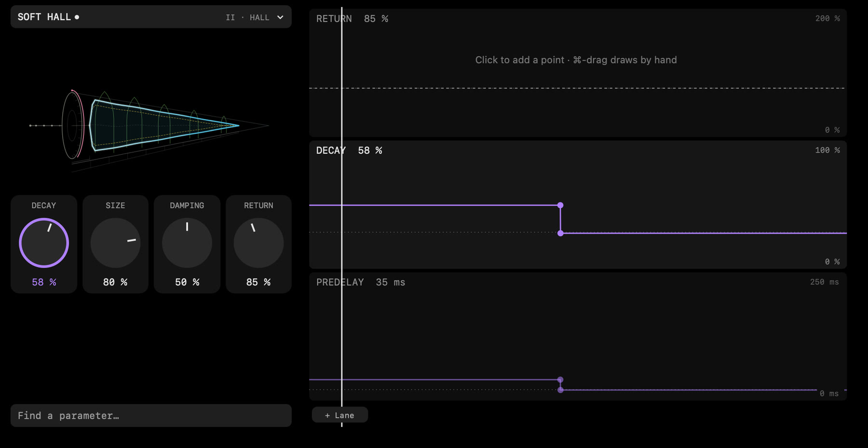Adjust the DECAY knob
Viewport: 868px width, 448px height.
44,243
